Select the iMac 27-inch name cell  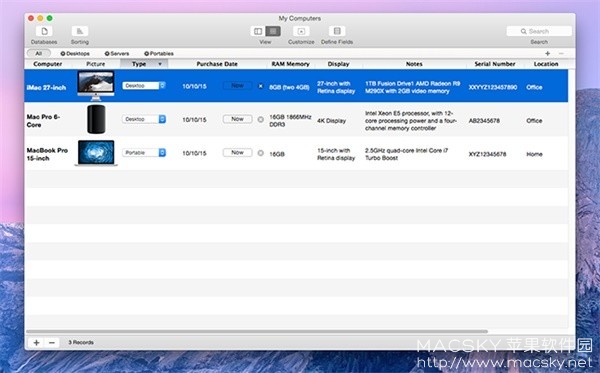pyautogui.click(x=46, y=88)
